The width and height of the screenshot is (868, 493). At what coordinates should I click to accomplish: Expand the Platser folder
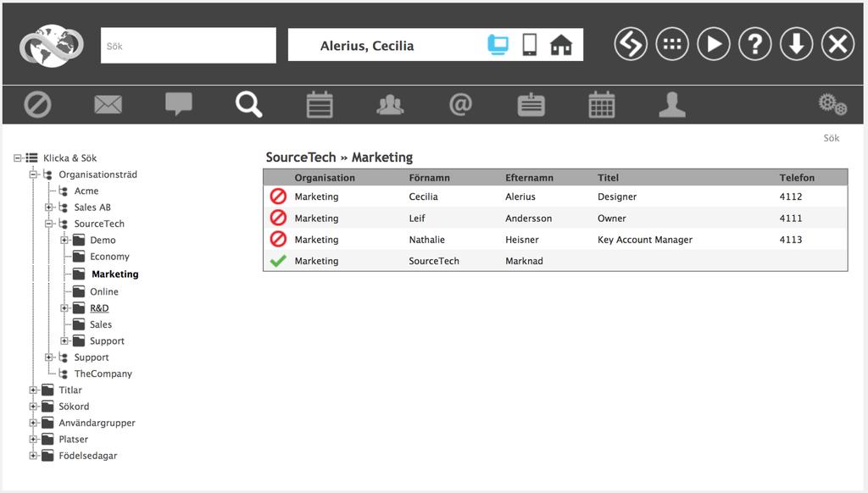coord(33,440)
